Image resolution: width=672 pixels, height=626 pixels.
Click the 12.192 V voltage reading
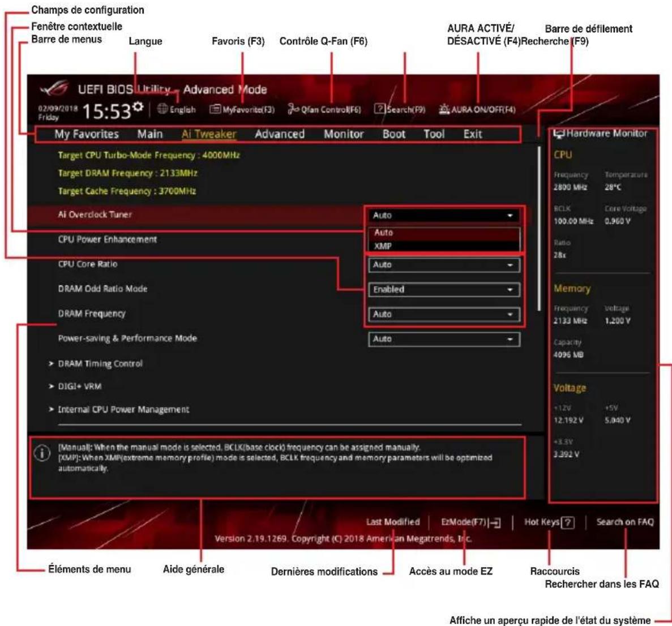pos(568,421)
